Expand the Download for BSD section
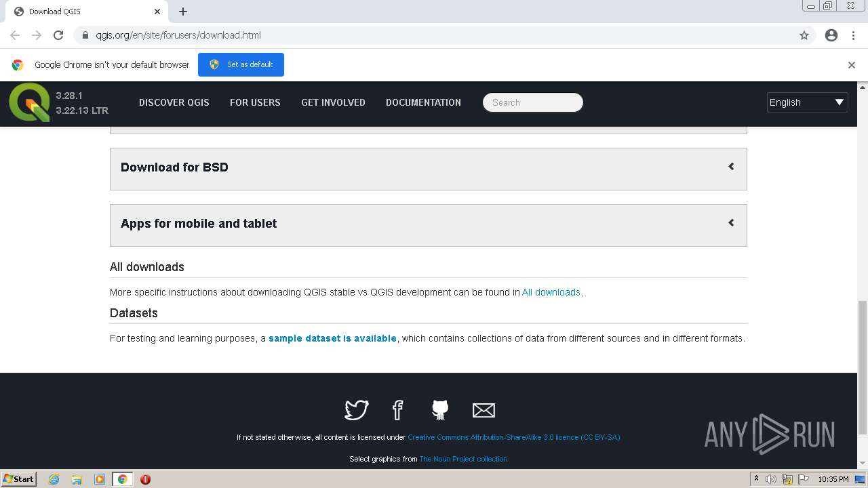Screen dimensions: 868x488 click(x=429, y=169)
